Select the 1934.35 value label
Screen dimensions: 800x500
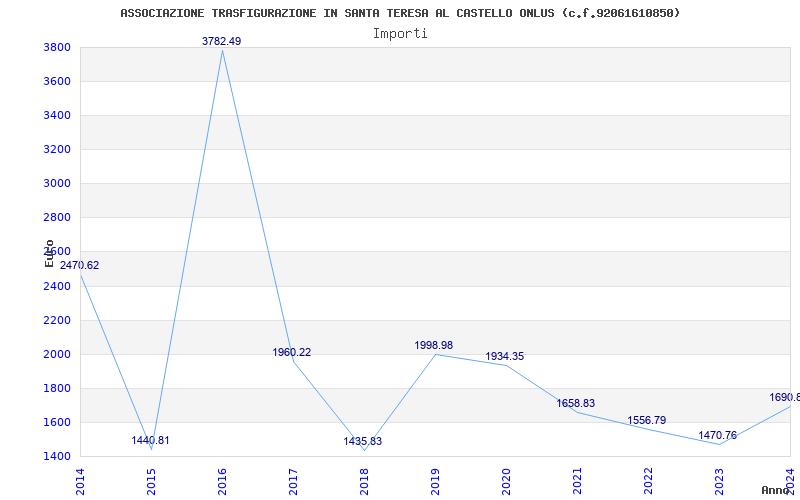tap(504, 356)
